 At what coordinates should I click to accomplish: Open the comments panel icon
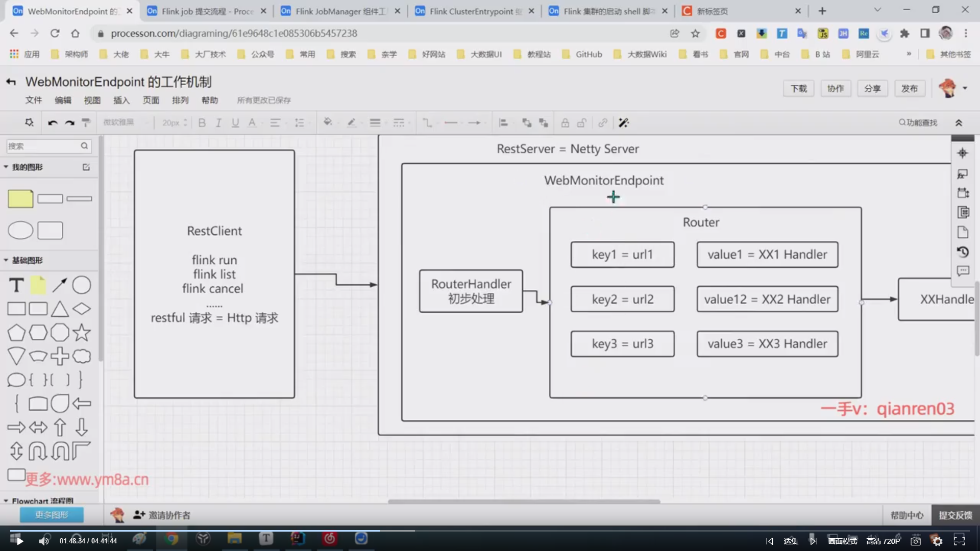click(963, 271)
